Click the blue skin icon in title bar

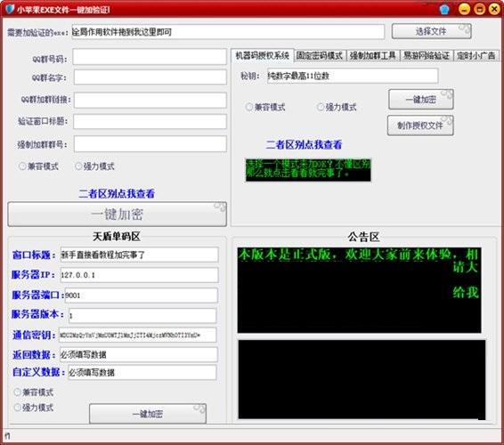pos(444,9)
